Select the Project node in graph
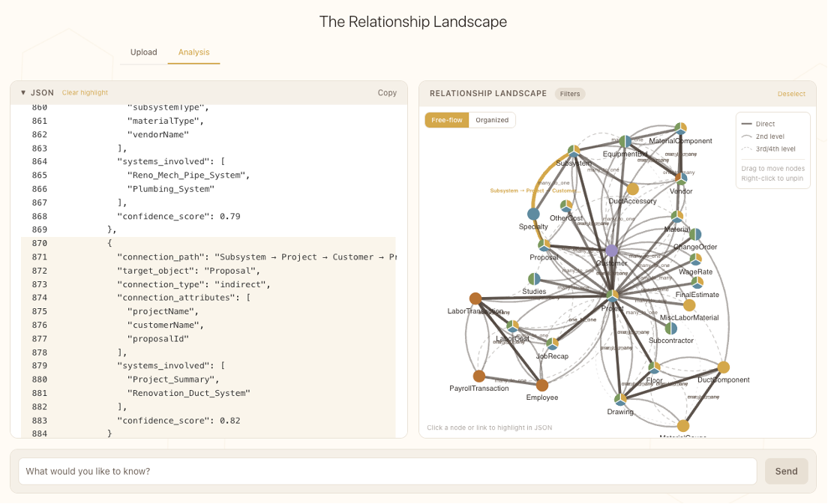Screen dimensions: 828x504 [x=613, y=295]
